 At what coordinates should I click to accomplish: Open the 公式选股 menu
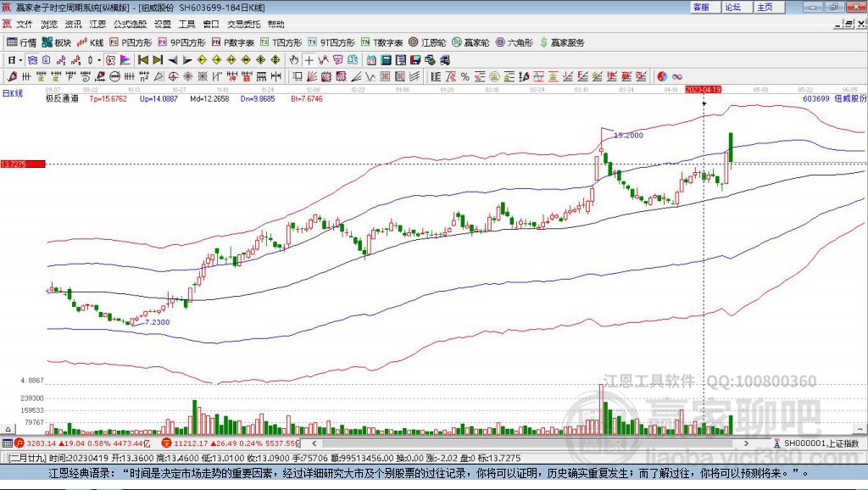(x=130, y=24)
